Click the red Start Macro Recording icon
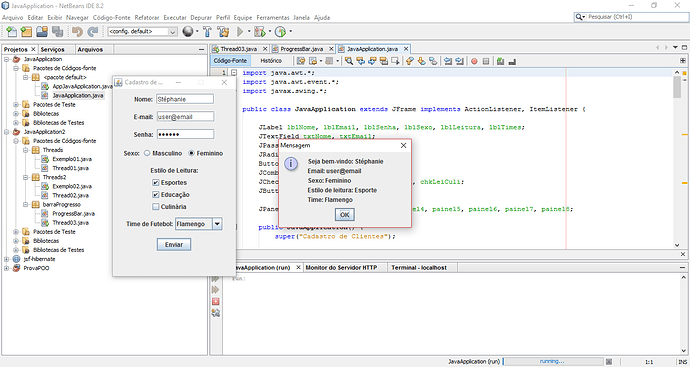Image resolution: width=690 pixels, height=367 pixels. pos(474,61)
